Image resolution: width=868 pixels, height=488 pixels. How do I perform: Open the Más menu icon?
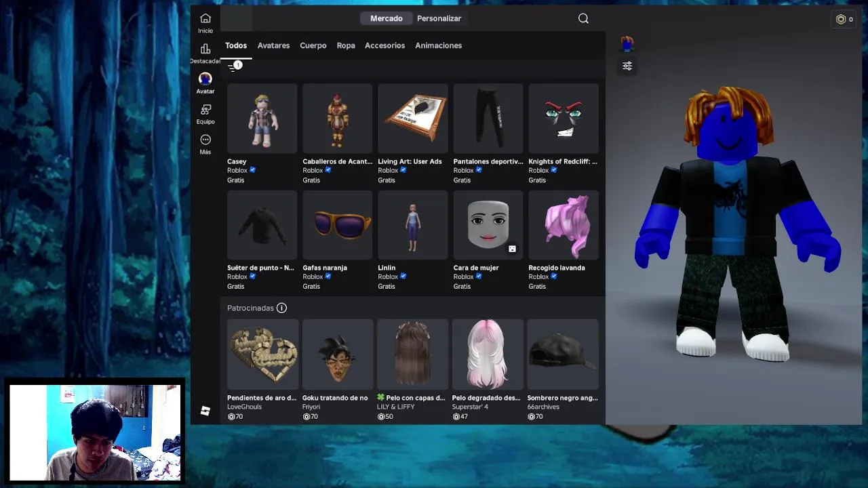coord(205,140)
